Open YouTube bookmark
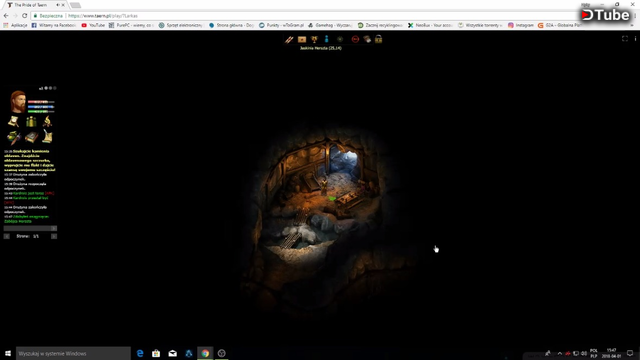The width and height of the screenshot is (640, 360). click(x=93, y=25)
